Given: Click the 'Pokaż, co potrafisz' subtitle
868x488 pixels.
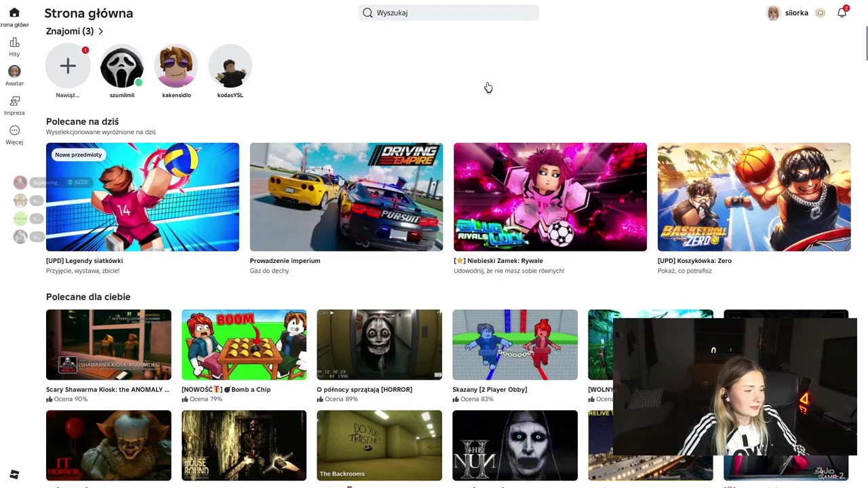Looking at the screenshot, I should click(684, 271).
